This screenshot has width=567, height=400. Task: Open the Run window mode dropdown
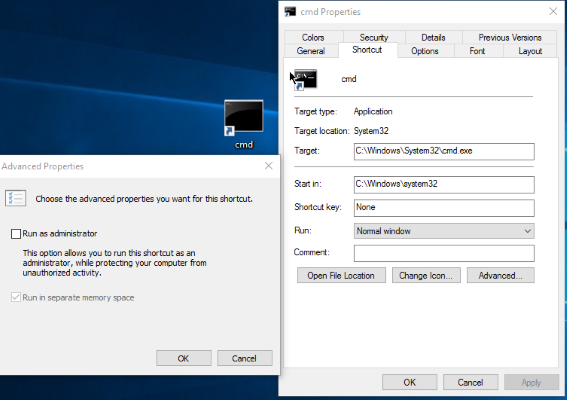tap(444, 231)
